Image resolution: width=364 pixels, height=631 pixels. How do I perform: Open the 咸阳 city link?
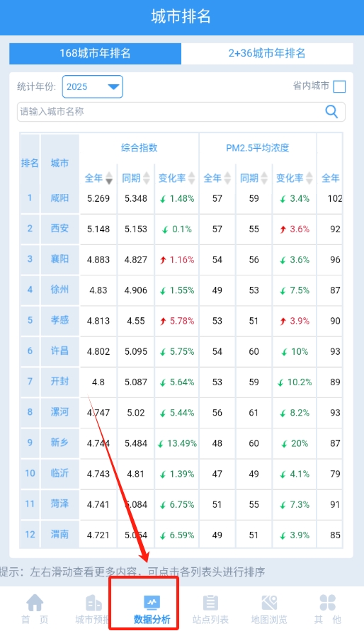[59, 198]
